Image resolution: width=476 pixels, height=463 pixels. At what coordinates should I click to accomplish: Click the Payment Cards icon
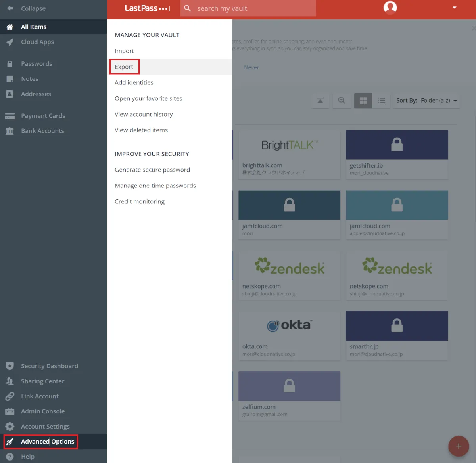point(10,116)
